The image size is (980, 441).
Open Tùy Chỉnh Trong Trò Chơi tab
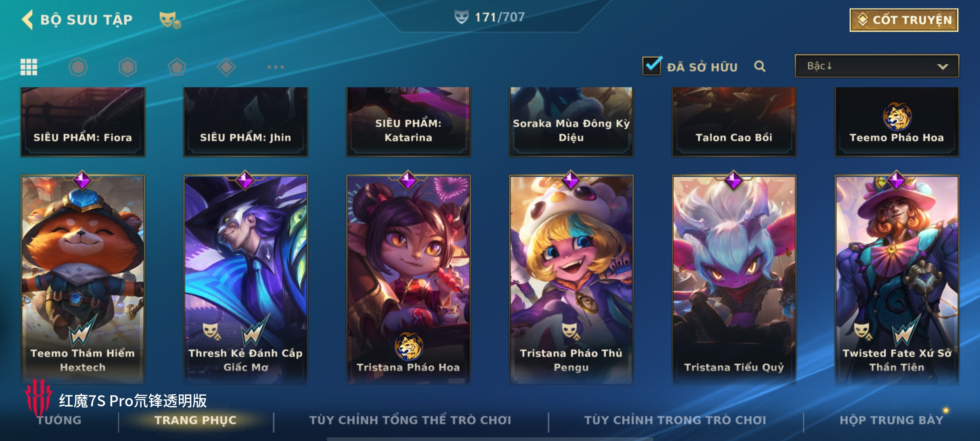click(675, 420)
